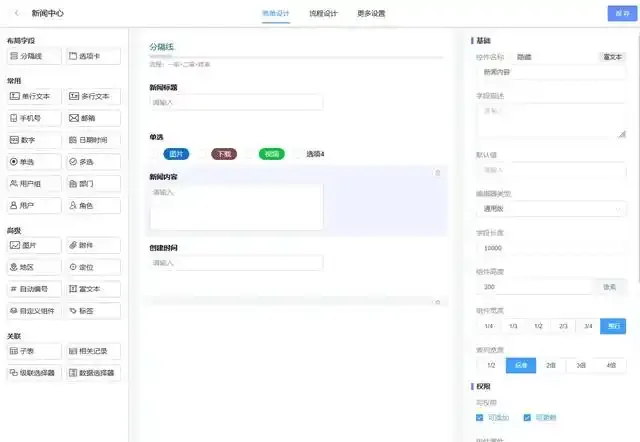Add a 子表 sub-table field
Viewport: 640px width, 442px height.
pyautogui.click(x=34, y=351)
